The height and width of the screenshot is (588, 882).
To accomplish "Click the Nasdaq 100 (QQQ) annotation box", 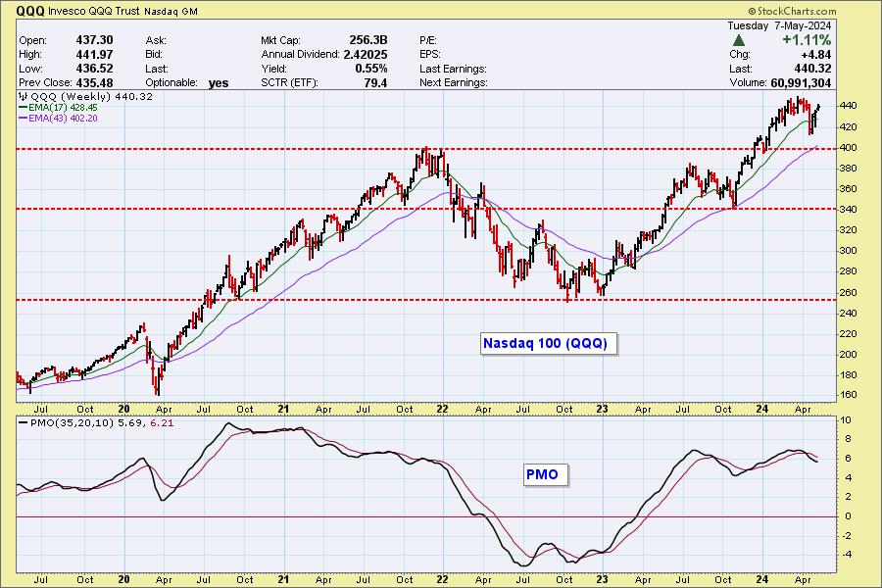I will pyautogui.click(x=549, y=343).
